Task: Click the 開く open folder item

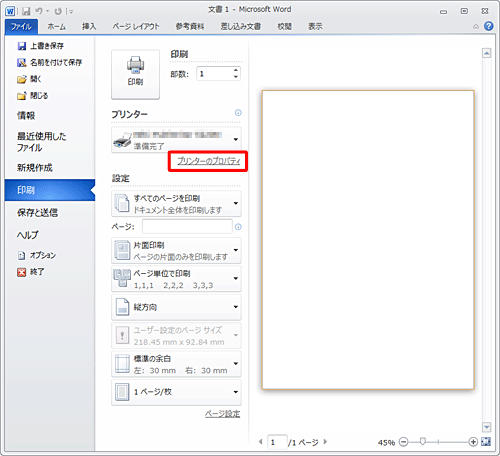Action: 29,79
